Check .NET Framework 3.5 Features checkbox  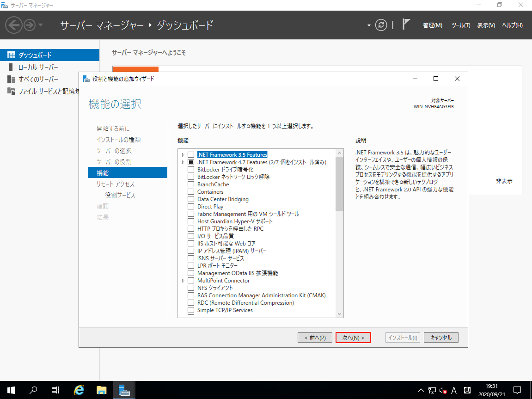pos(191,155)
